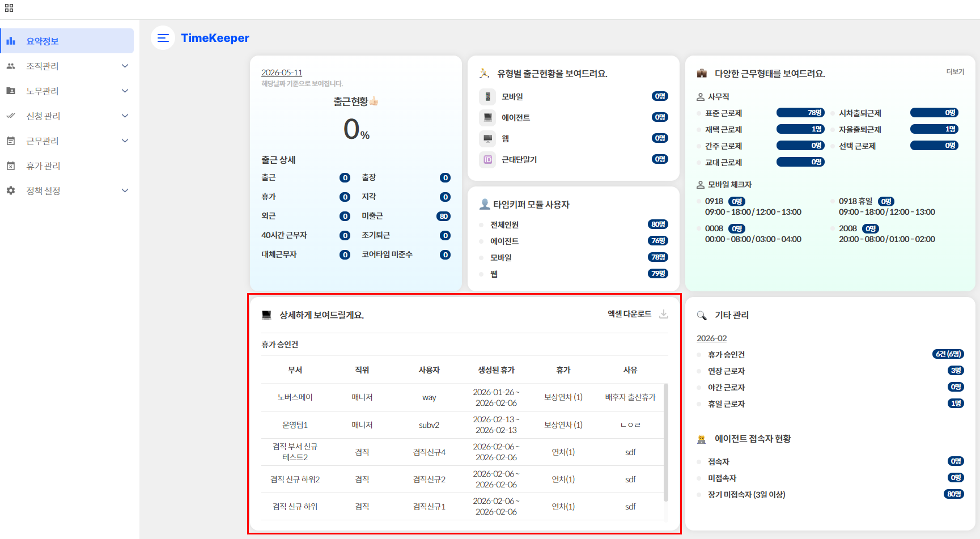Click the 정책 설정 gear icon
This screenshot has width=980, height=539.
(x=11, y=190)
